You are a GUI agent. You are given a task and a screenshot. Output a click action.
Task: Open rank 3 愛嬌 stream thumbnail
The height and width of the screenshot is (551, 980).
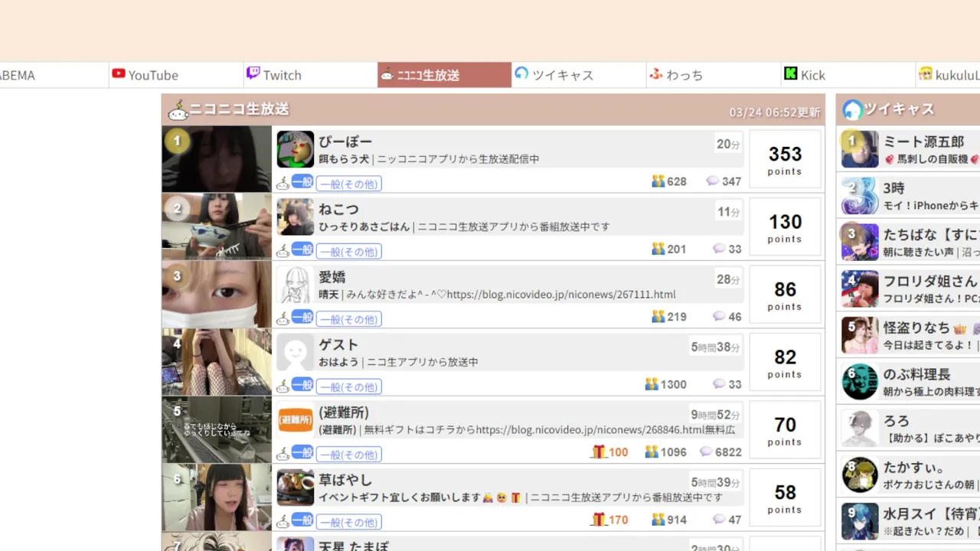coord(217,294)
